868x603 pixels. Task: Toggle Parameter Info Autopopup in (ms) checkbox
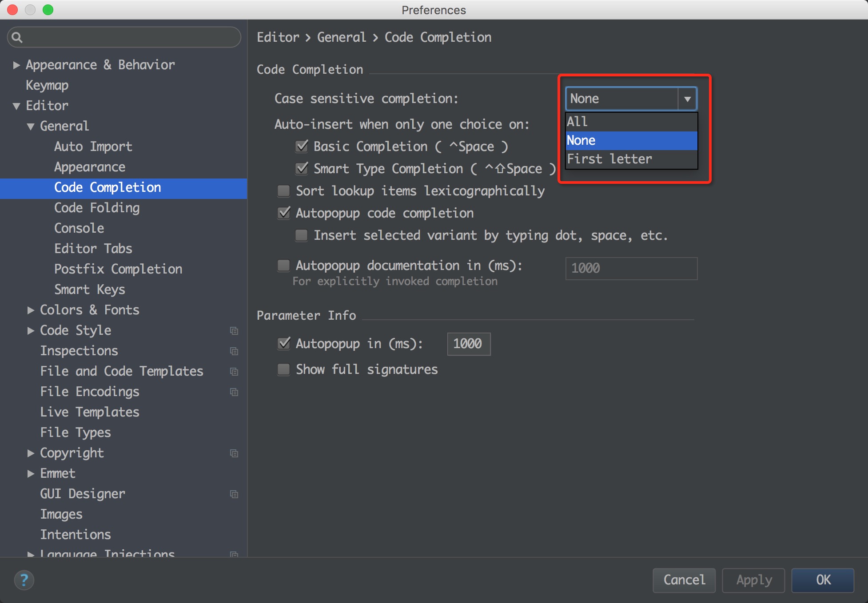(x=284, y=343)
